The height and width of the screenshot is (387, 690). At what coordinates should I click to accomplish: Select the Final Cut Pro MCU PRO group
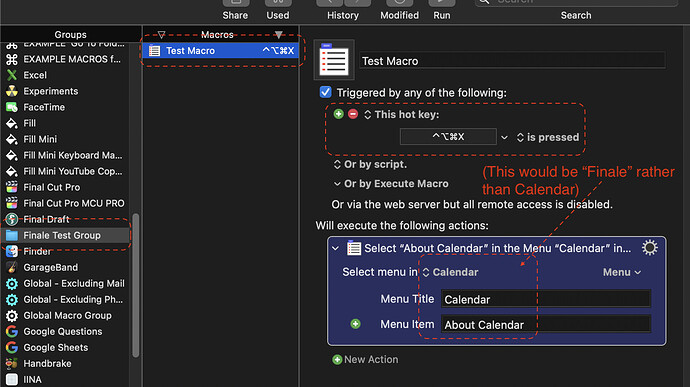point(65,203)
